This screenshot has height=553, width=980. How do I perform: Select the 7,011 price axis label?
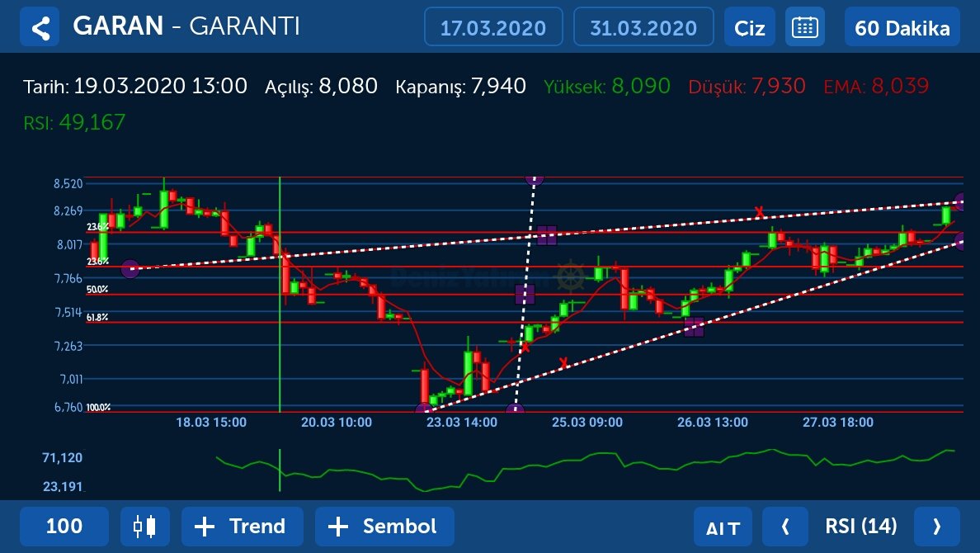[71, 379]
